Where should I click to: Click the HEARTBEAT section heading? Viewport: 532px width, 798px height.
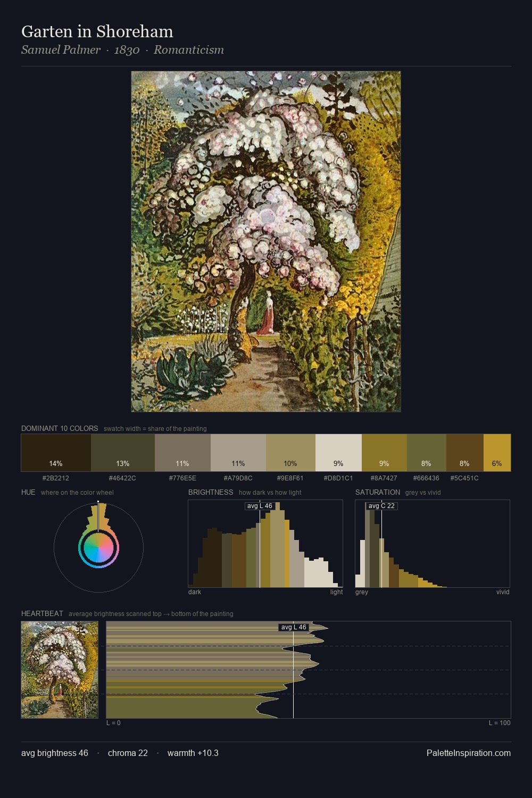click(42, 613)
